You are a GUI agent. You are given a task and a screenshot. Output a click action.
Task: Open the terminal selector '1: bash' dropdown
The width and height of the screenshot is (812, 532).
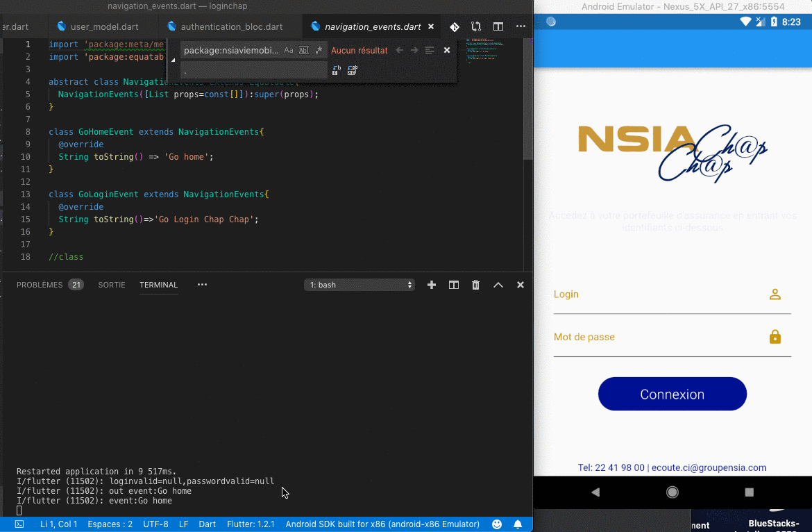[360, 285]
